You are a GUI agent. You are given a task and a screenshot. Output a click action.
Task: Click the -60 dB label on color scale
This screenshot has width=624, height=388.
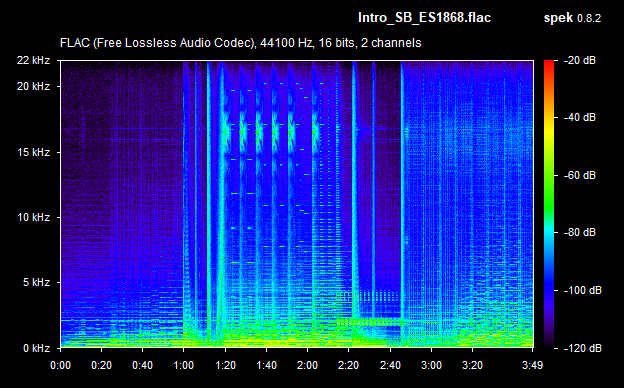580,175
